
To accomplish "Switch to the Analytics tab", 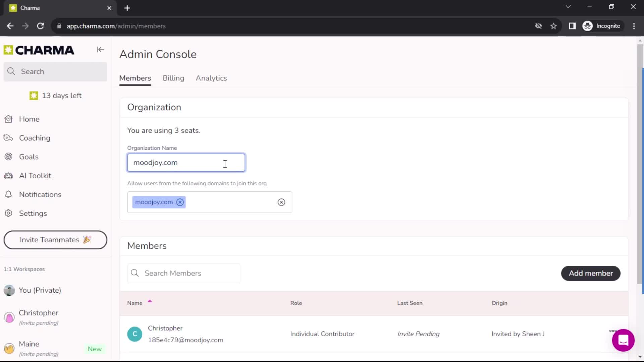I will pos(211,78).
